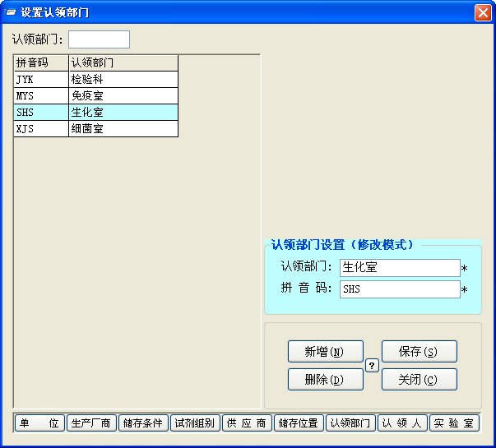The image size is (496, 448).
Task: Open the 生产厂商 tab
Action: [91, 423]
